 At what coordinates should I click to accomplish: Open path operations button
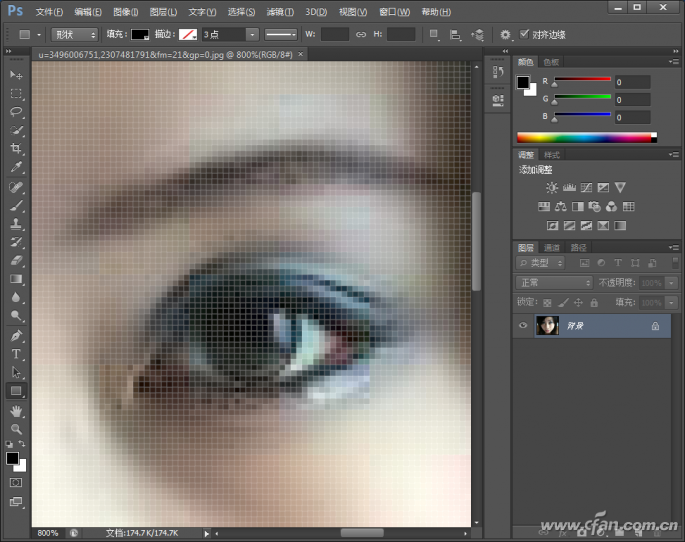(x=434, y=35)
